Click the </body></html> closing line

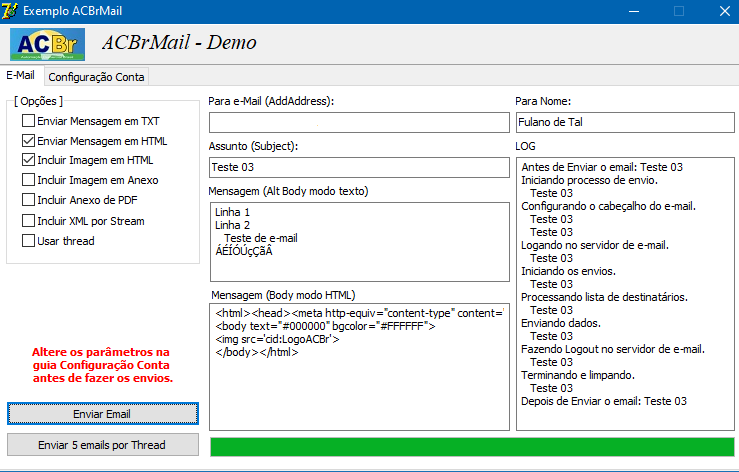(257, 352)
